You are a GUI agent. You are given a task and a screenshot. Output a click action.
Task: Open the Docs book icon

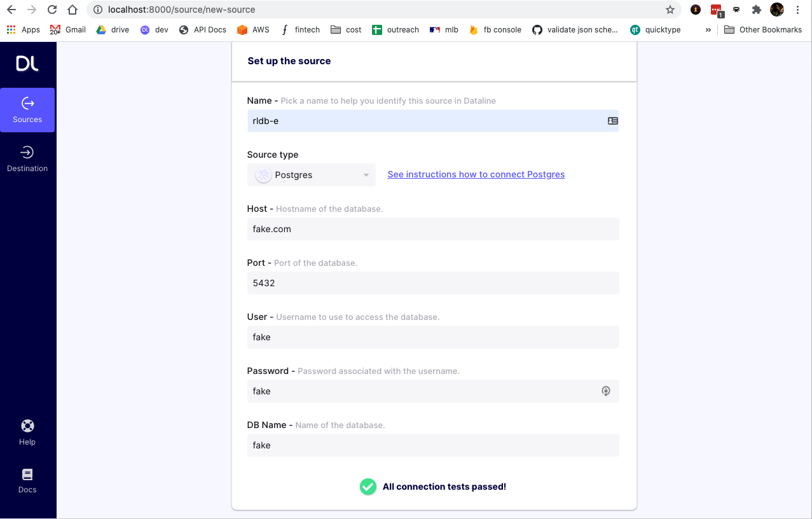(x=27, y=474)
